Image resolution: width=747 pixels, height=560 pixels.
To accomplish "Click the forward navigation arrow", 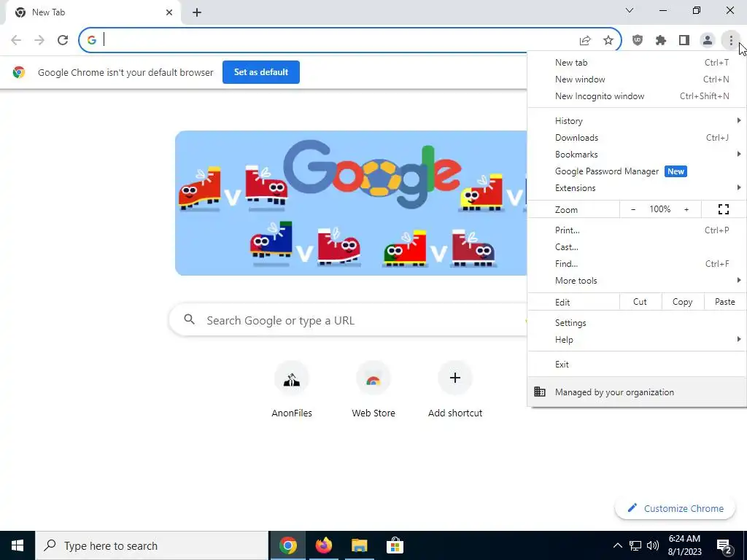I will (39, 40).
